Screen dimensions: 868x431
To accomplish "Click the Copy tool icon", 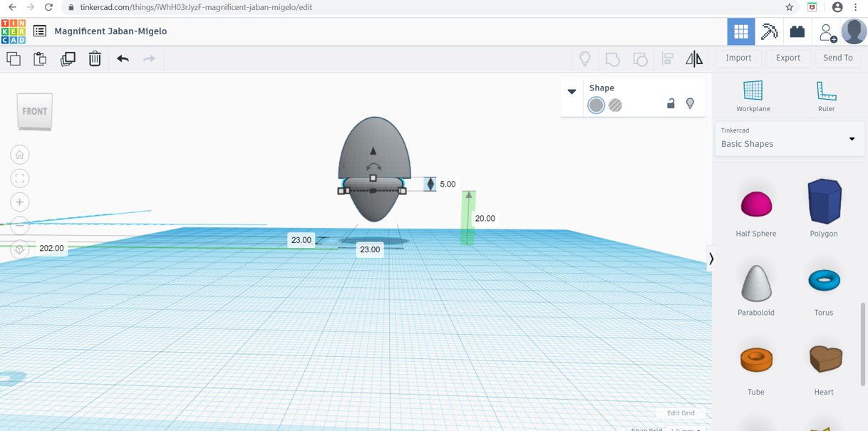I will click(14, 58).
